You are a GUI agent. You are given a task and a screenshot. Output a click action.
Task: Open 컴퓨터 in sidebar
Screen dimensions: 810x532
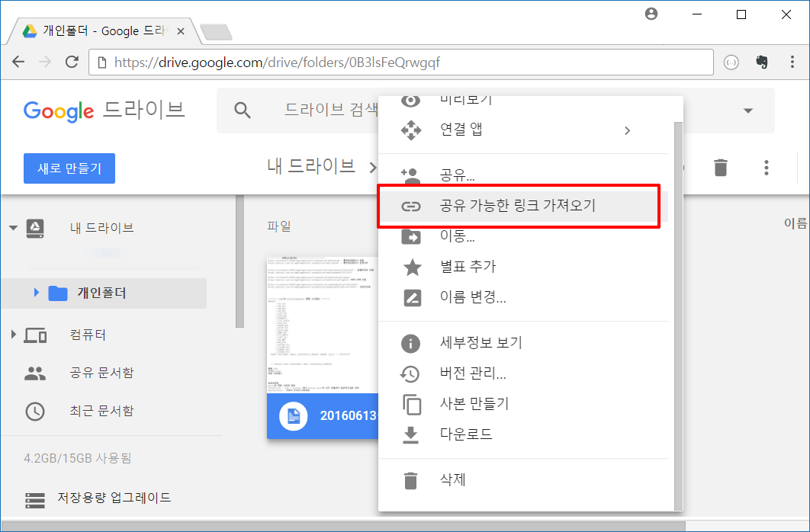pos(88,335)
